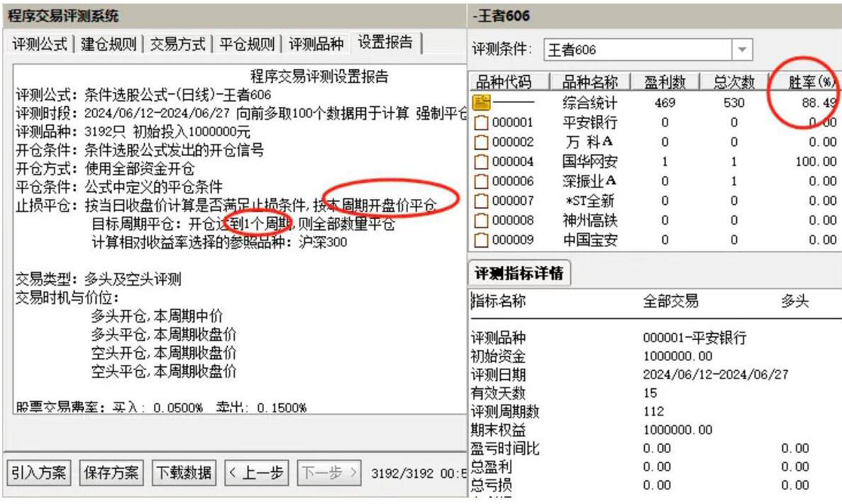Image resolution: width=842 pixels, height=504 pixels.
Task: Click the 530 total count cell
Action: (734, 103)
